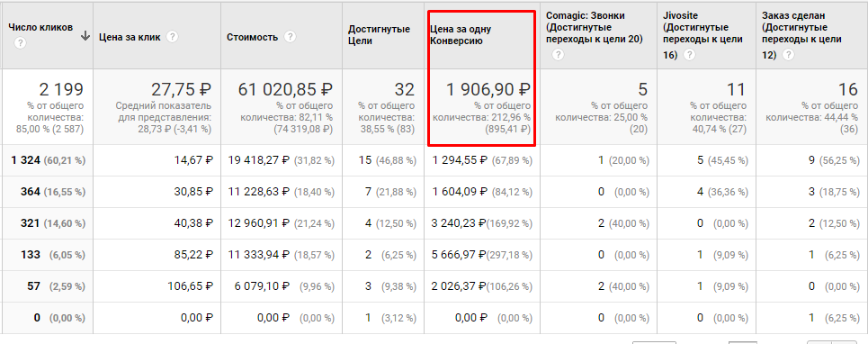Click total cost value 61 020,85 ₽

click(284, 89)
